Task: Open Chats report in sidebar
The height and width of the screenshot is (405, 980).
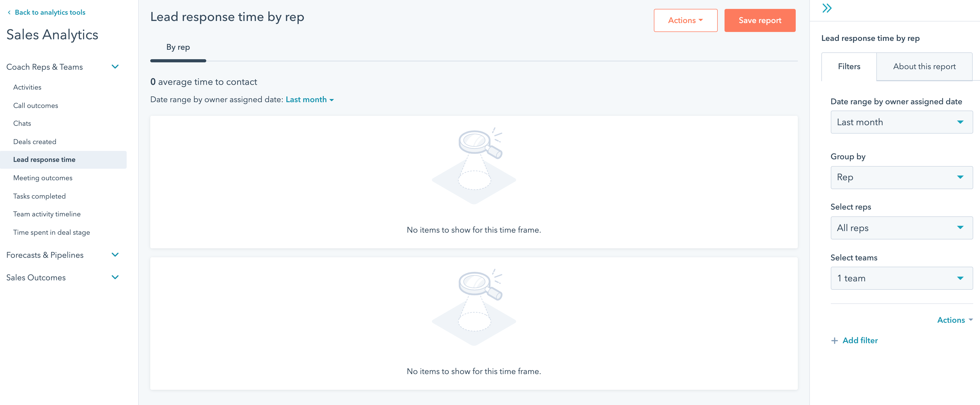Action: pos(22,123)
